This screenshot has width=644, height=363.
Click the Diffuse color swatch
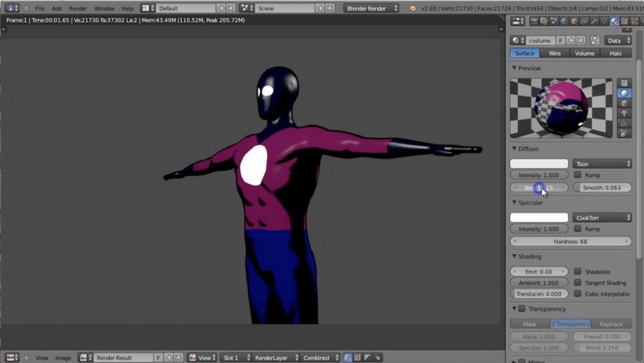pos(539,164)
